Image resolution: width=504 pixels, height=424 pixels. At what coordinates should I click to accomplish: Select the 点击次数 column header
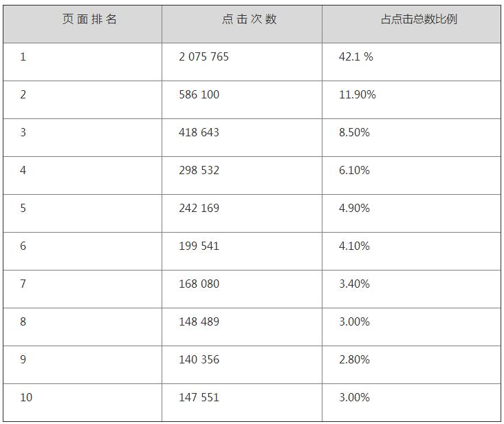point(249,20)
